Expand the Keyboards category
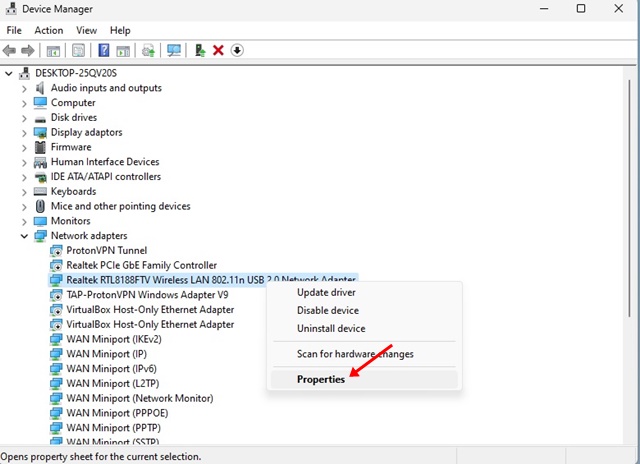Screen dimensions: 640x464 click(x=24, y=192)
